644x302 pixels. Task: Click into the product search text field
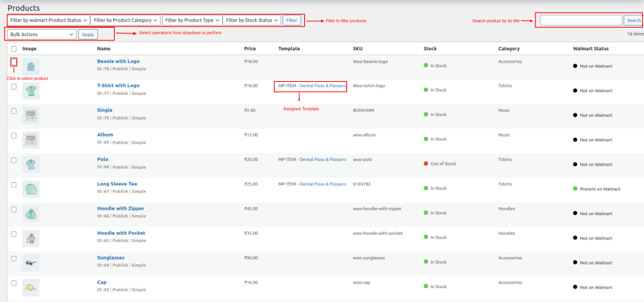[580, 20]
